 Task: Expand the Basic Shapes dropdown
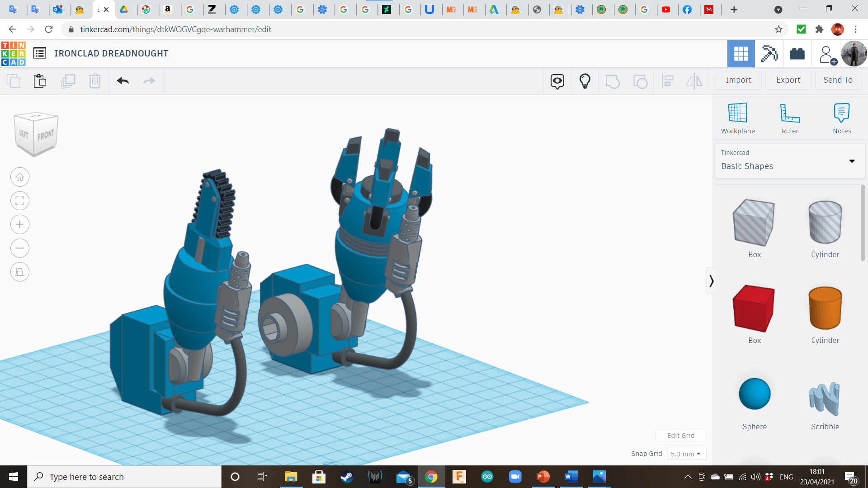851,161
